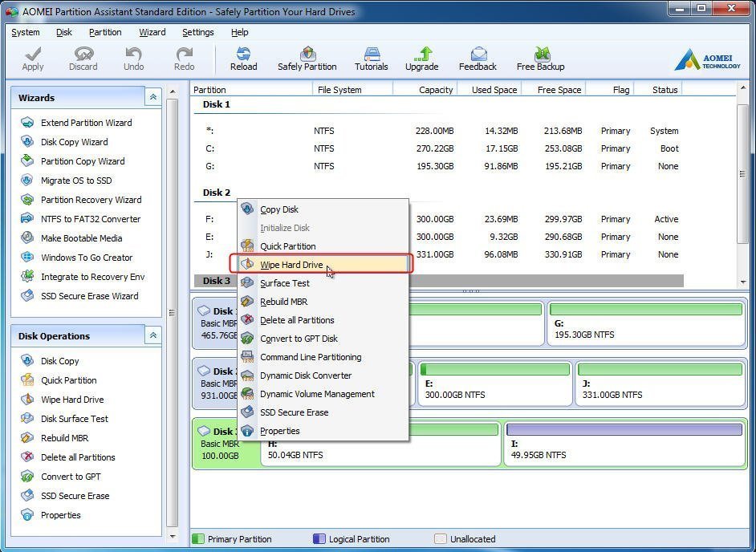
Task: Open the System menu
Action: 26,32
